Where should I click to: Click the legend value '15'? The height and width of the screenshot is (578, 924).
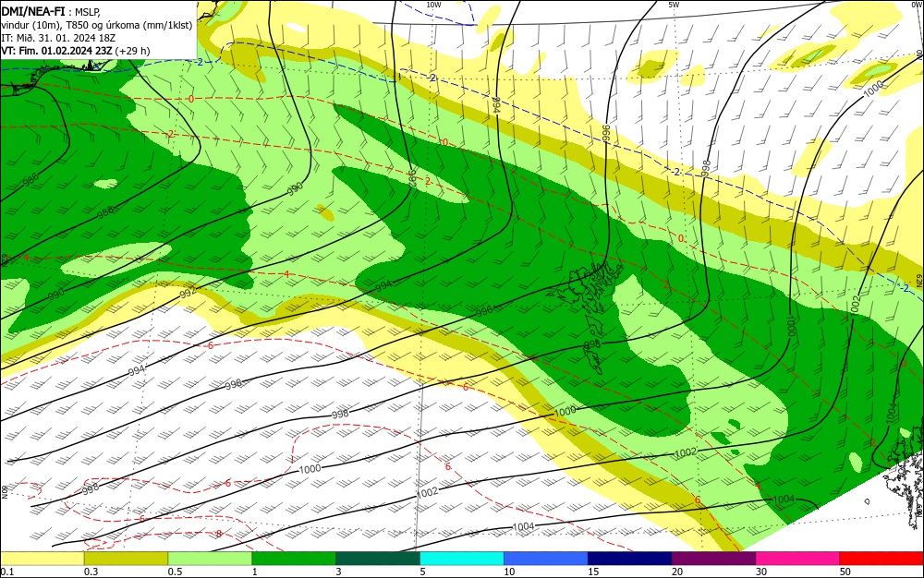tap(593, 572)
